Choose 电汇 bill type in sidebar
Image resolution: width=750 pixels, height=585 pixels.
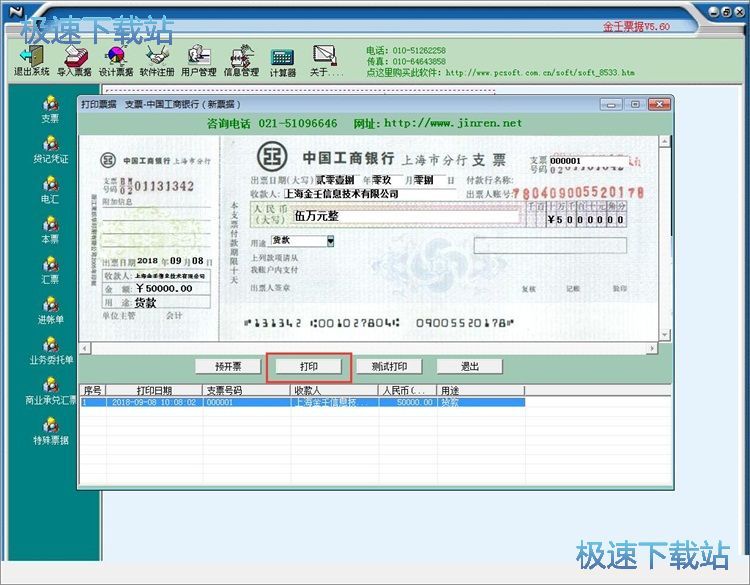tap(50, 190)
